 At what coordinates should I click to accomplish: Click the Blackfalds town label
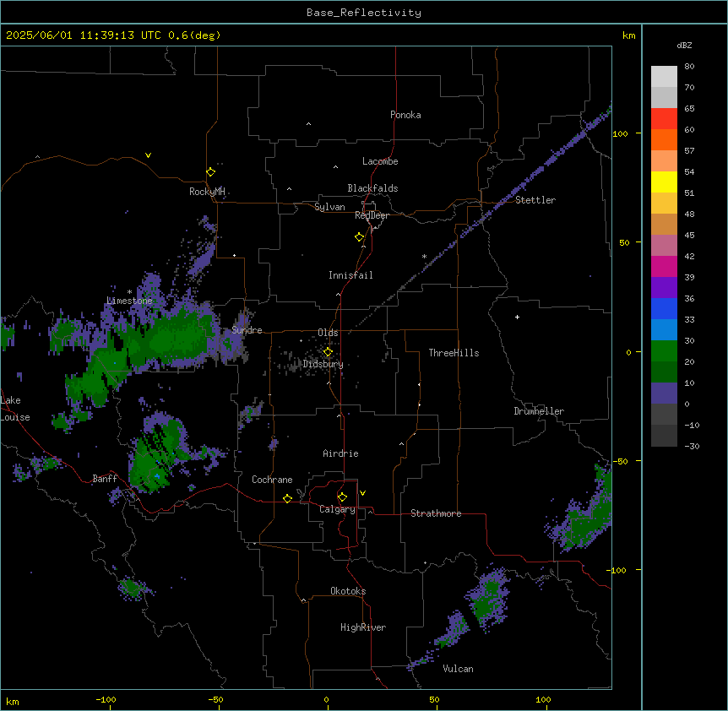tap(372, 188)
